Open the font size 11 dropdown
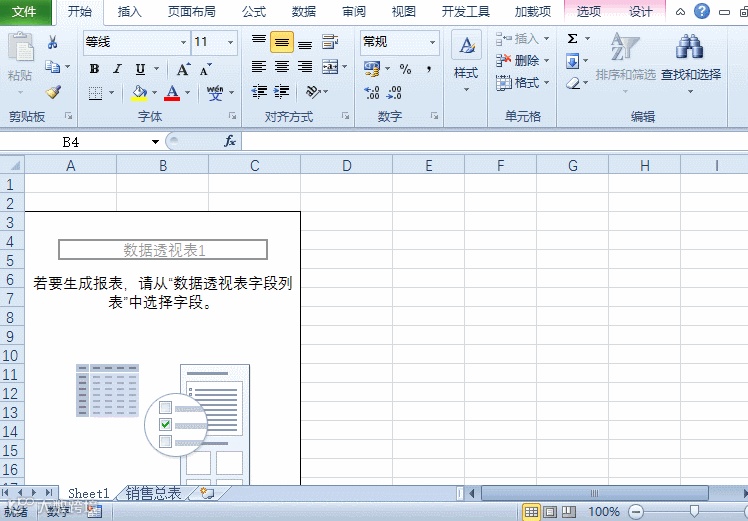 tap(230, 42)
